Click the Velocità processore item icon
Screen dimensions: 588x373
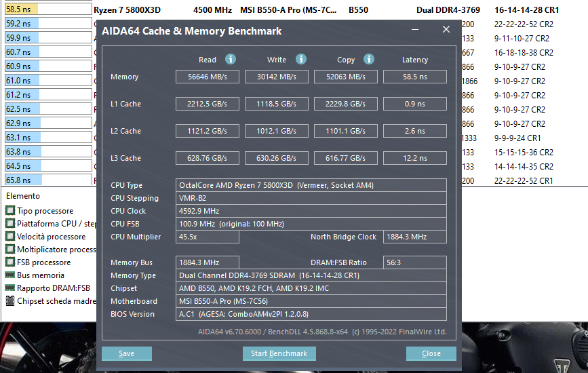point(10,236)
